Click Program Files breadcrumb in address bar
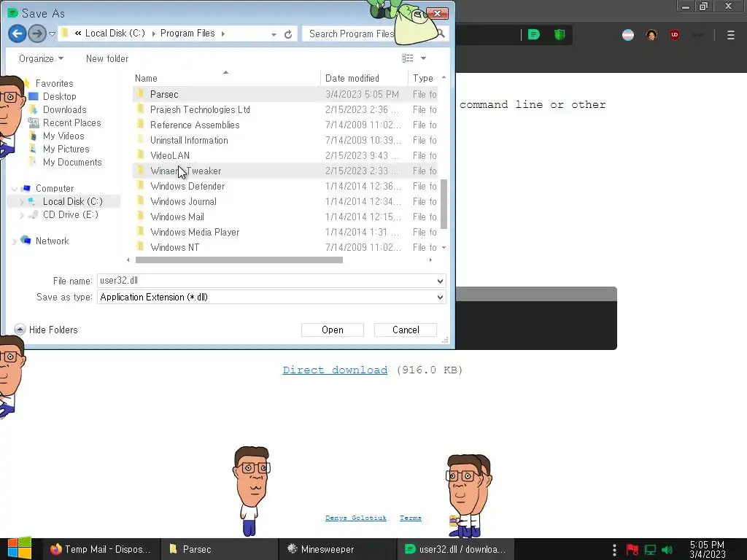 [x=187, y=34]
